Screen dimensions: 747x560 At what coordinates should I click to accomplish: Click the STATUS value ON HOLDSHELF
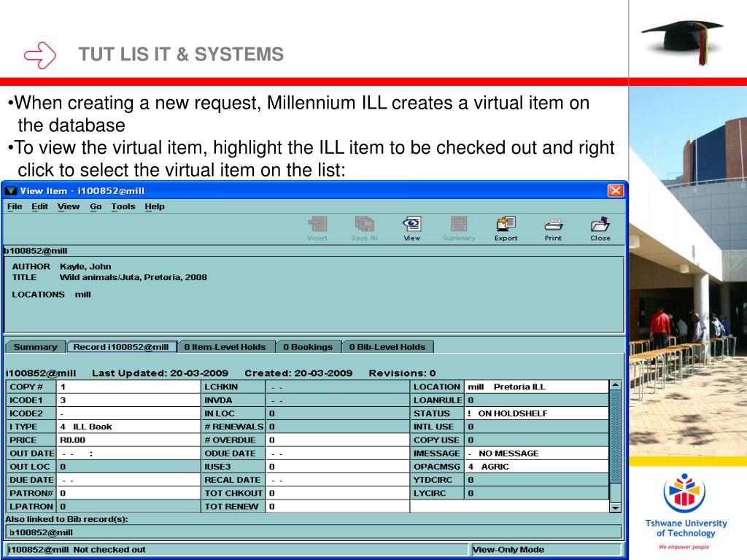point(536,413)
